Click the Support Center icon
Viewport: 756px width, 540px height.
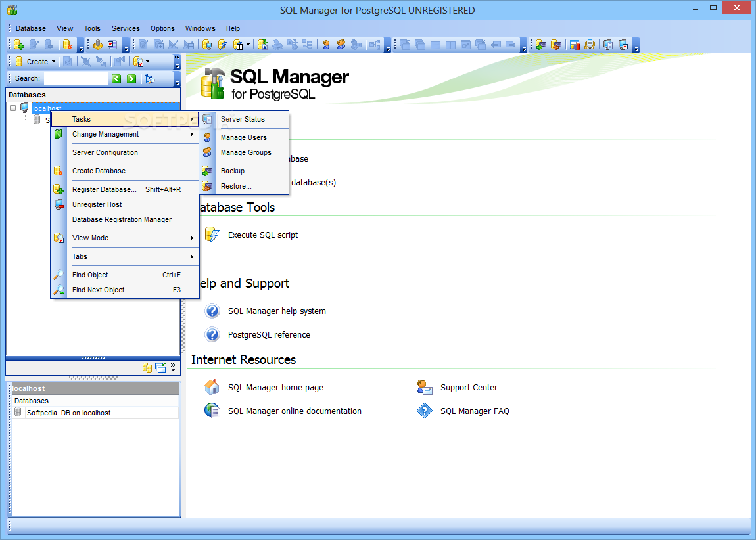pos(424,387)
